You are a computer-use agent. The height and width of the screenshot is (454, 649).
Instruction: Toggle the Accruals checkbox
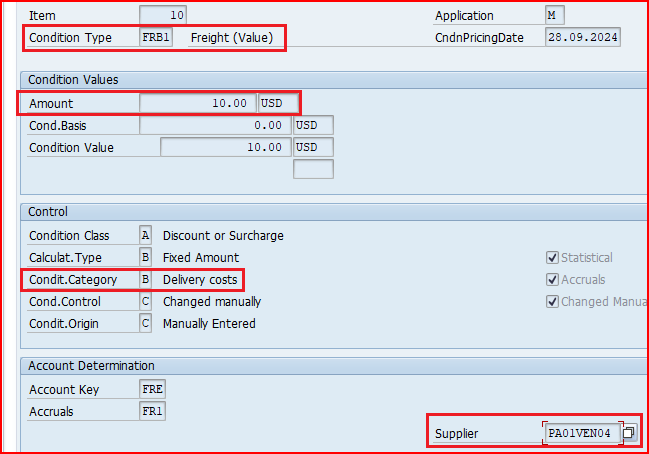point(553,280)
